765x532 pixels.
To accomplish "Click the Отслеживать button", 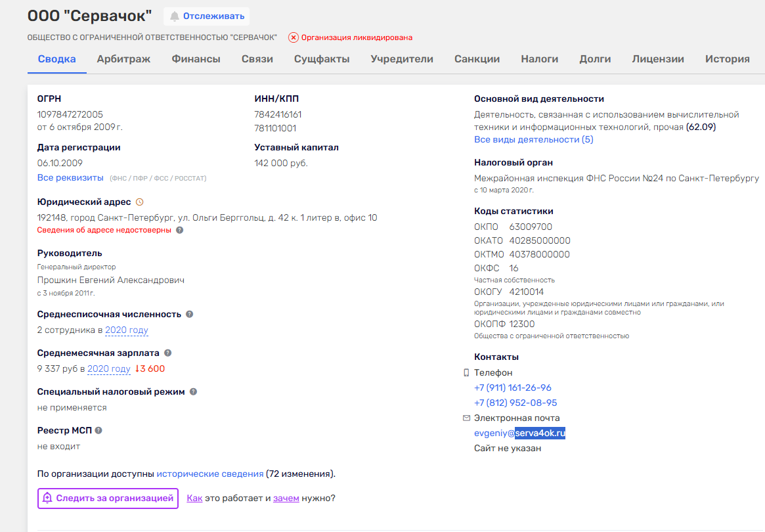I will (206, 16).
